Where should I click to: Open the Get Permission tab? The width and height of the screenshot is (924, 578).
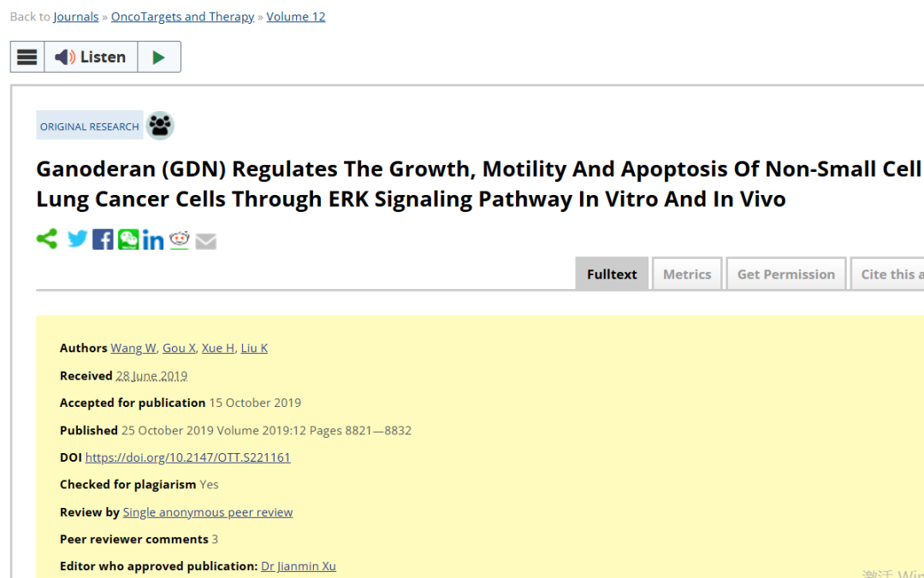(x=786, y=274)
